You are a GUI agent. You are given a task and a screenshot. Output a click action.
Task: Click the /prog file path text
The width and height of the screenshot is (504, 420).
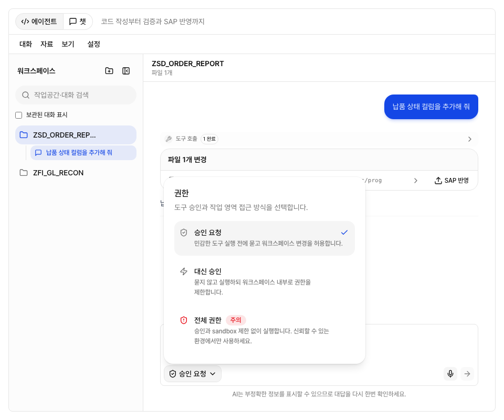pyautogui.click(x=373, y=181)
